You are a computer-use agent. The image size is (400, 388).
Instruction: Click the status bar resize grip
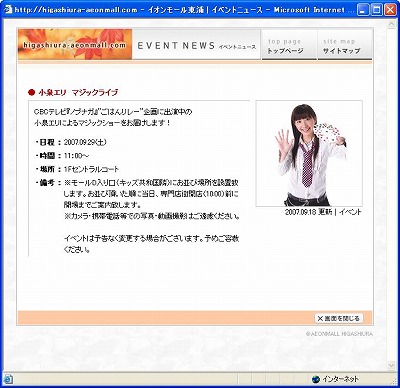click(x=392, y=381)
